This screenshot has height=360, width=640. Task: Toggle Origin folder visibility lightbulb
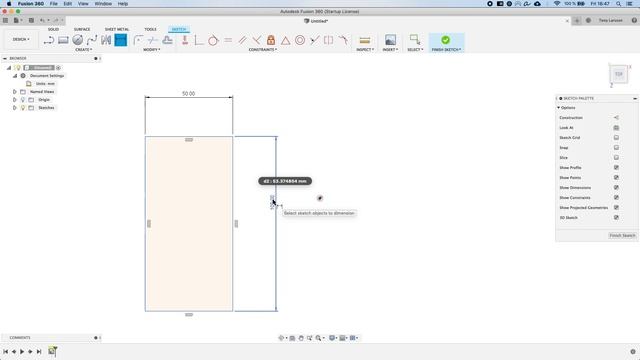(x=23, y=100)
